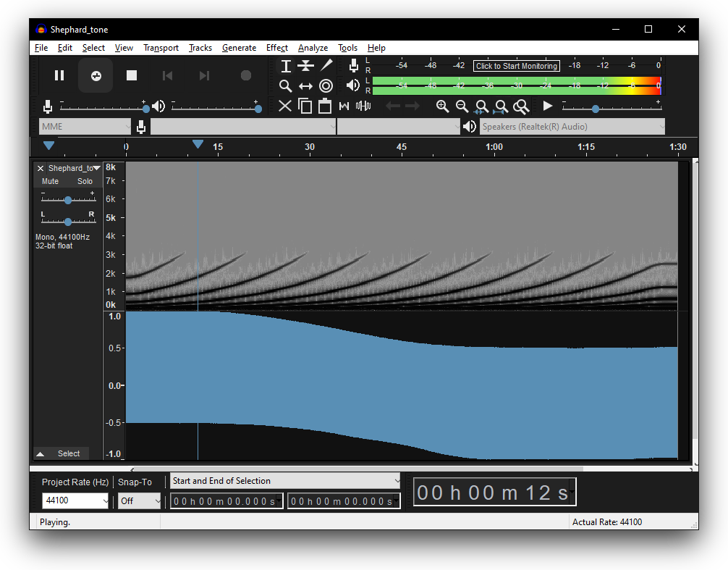Open the recording channels dropdown
This screenshot has height=570, width=728.
(x=398, y=126)
